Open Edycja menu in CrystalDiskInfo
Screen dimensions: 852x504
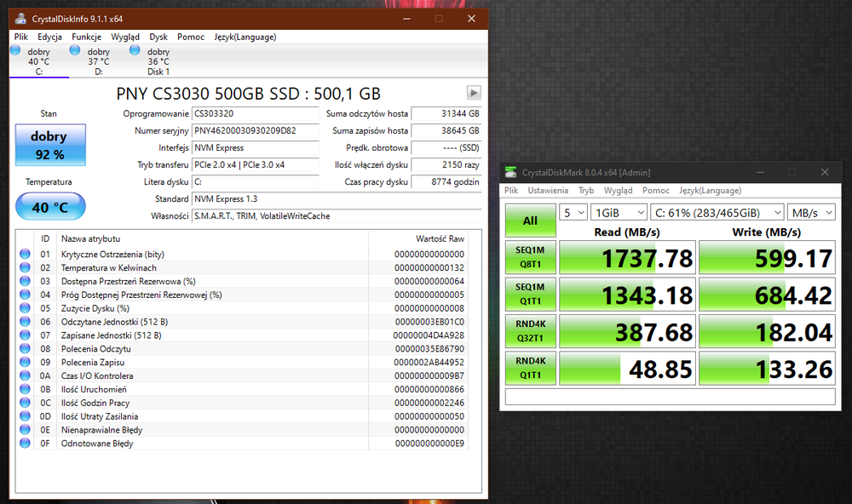pos(49,37)
